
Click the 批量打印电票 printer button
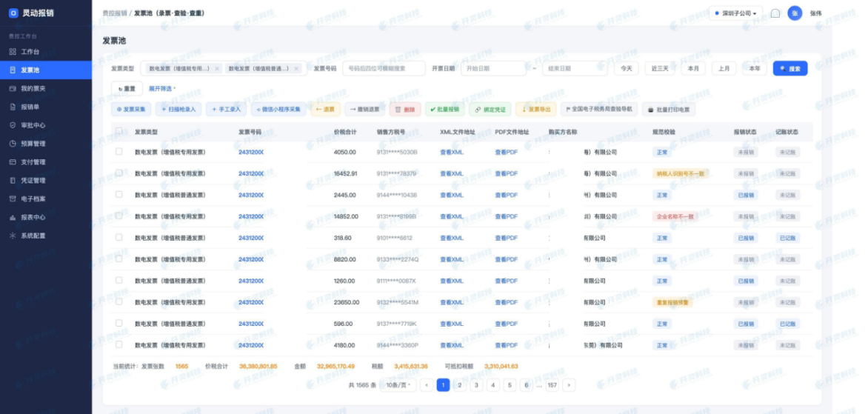[x=669, y=110]
